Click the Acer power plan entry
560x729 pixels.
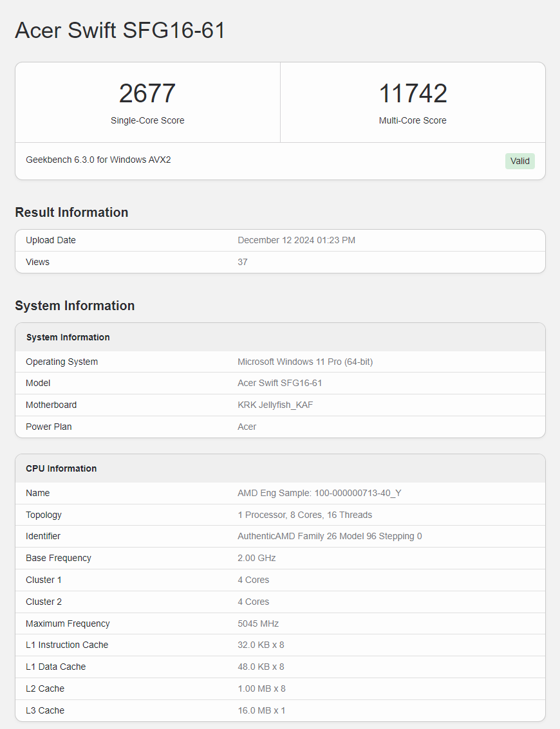coord(247,427)
